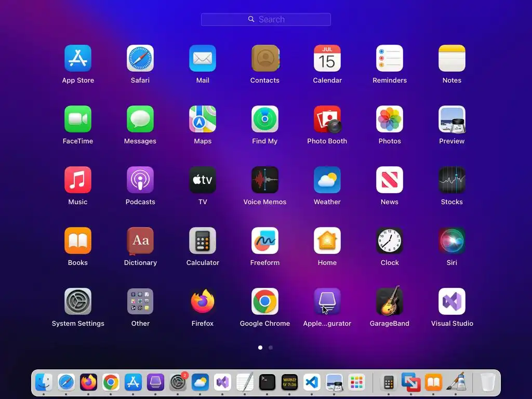
Task: Open the Find My app
Action: tap(265, 119)
